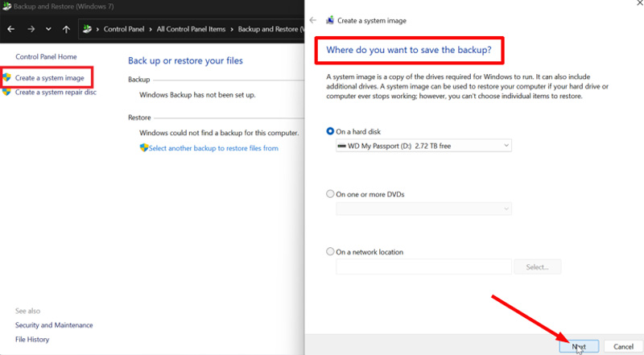644x355 pixels.
Task: Click the Next button in the wizard
Action: click(578, 346)
